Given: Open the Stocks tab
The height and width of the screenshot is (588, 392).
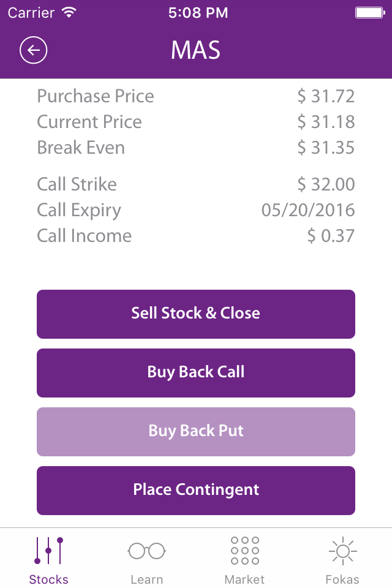Looking at the screenshot, I should pyautogui.click(x=49, y=560).
